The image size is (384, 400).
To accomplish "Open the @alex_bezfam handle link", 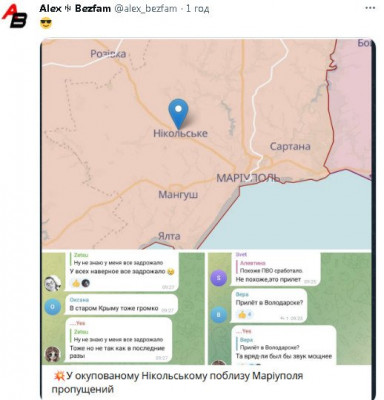I will click(x=146, y=9).
